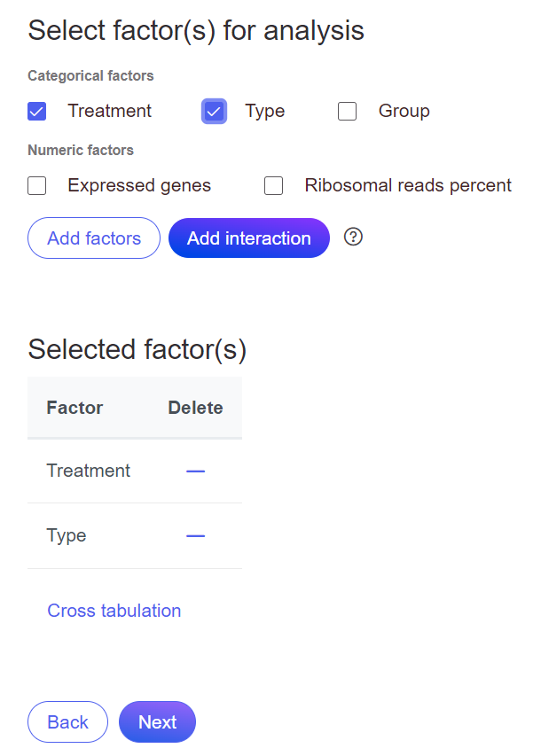Select the Treatment row name in the table
541x756 pixels.
[88, 471]
